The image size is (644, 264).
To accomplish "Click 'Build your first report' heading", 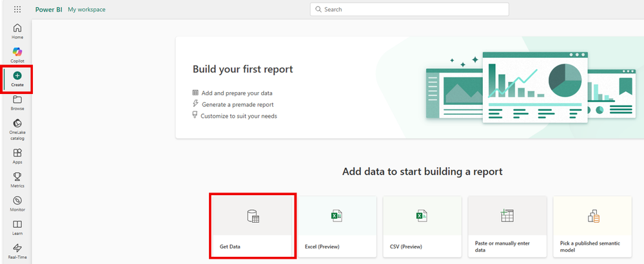I will pos(243,69).
